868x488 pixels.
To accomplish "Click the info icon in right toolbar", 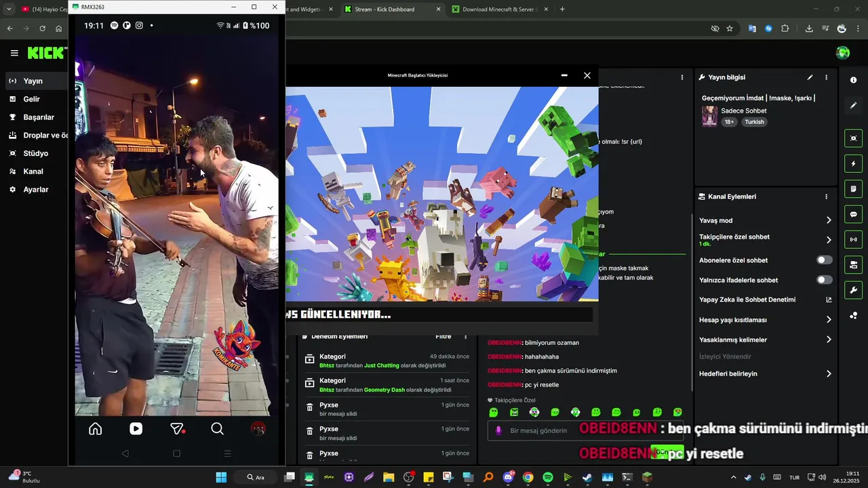I will 853,80.
